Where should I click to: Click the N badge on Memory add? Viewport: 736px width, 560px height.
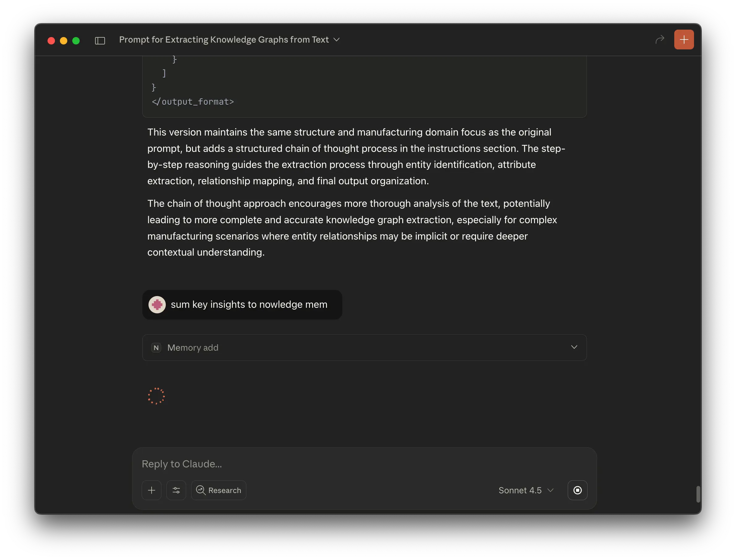pyautogui.click(x=156, y=348)
